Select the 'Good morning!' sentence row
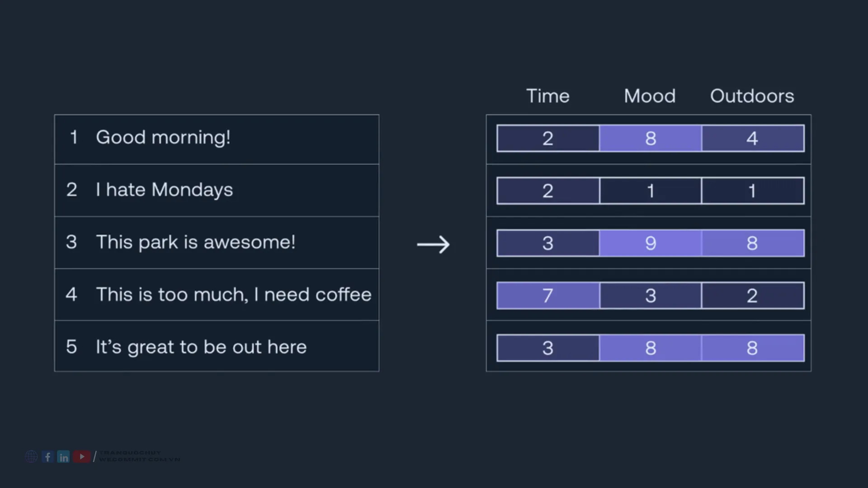Image resolution: width=868 pixels, height=488 pixels. click(217, 139)
